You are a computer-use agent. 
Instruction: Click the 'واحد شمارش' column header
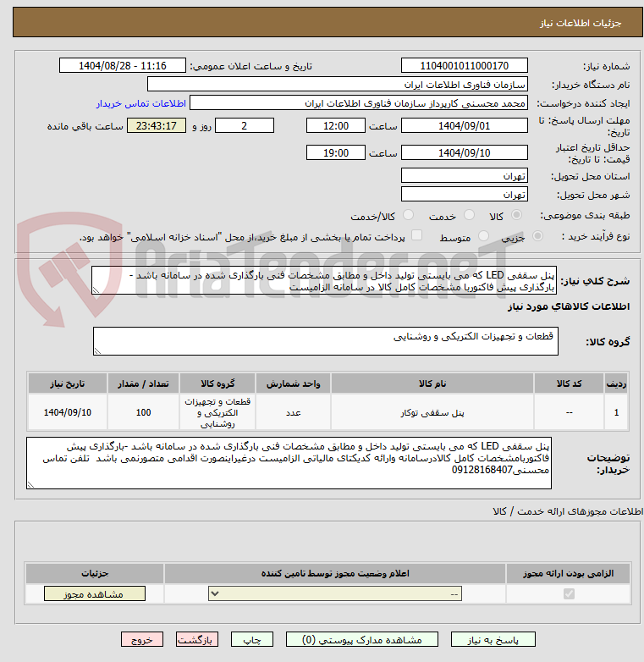click(x=294, y=383)
